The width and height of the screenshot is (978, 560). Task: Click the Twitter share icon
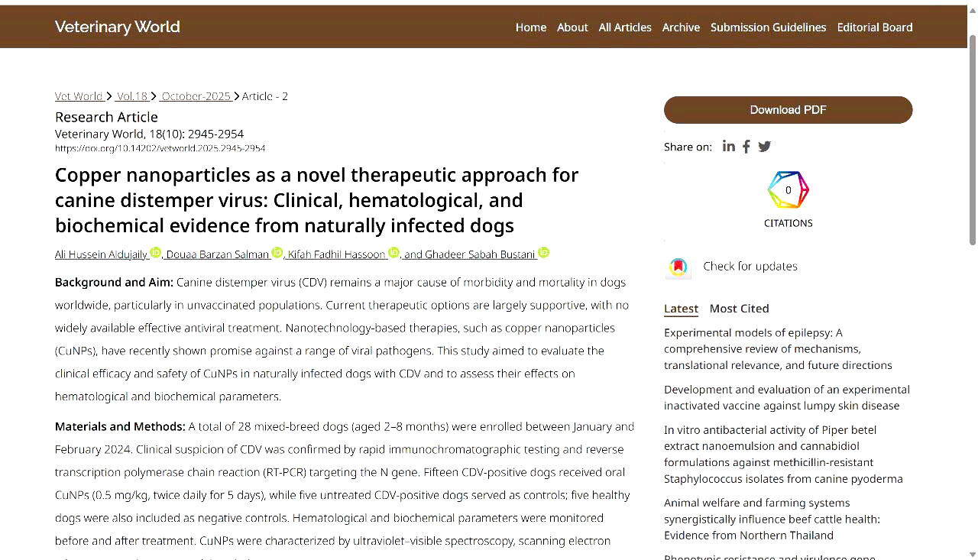[x=765, y=146]
